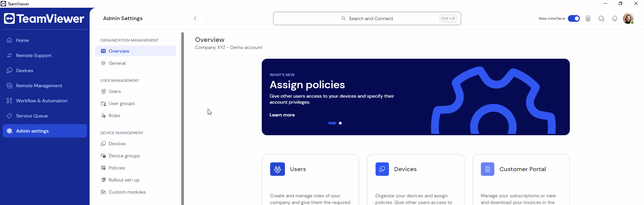The image size is (644, 205).
Task: Click the blue Users card icon
Action: coord(278,169)
